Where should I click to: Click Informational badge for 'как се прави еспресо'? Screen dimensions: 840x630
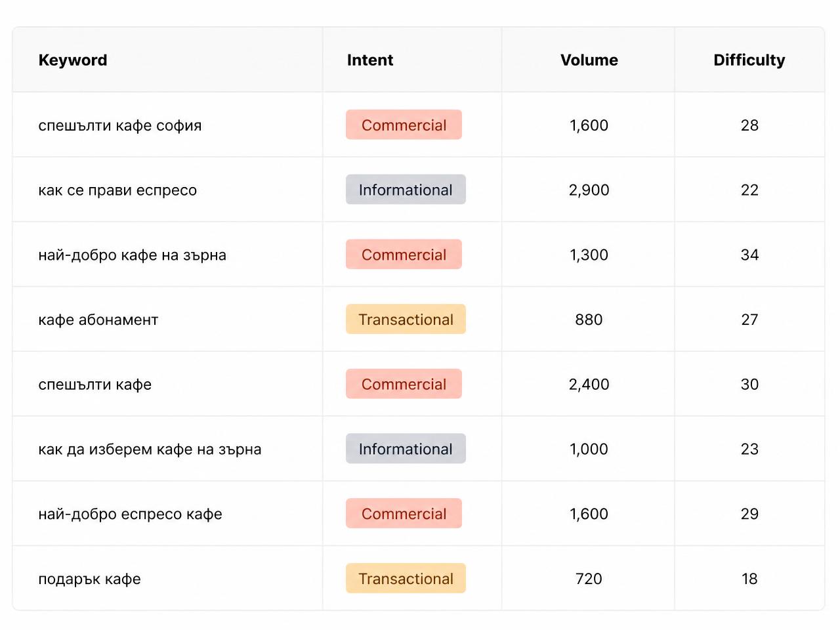tap(406, 190)
